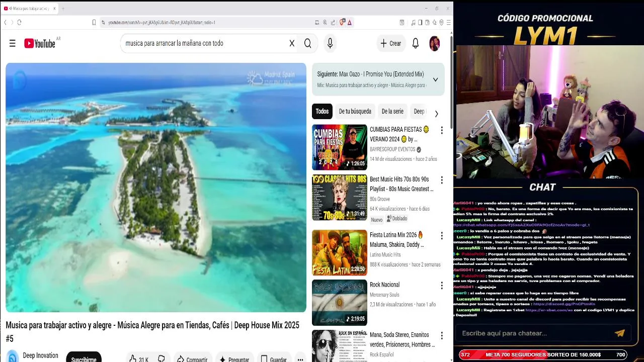This screenshot has width=644, height=362.
Task: Open options for Fiesta Latina Mix 2026
Action: point(442,236)
